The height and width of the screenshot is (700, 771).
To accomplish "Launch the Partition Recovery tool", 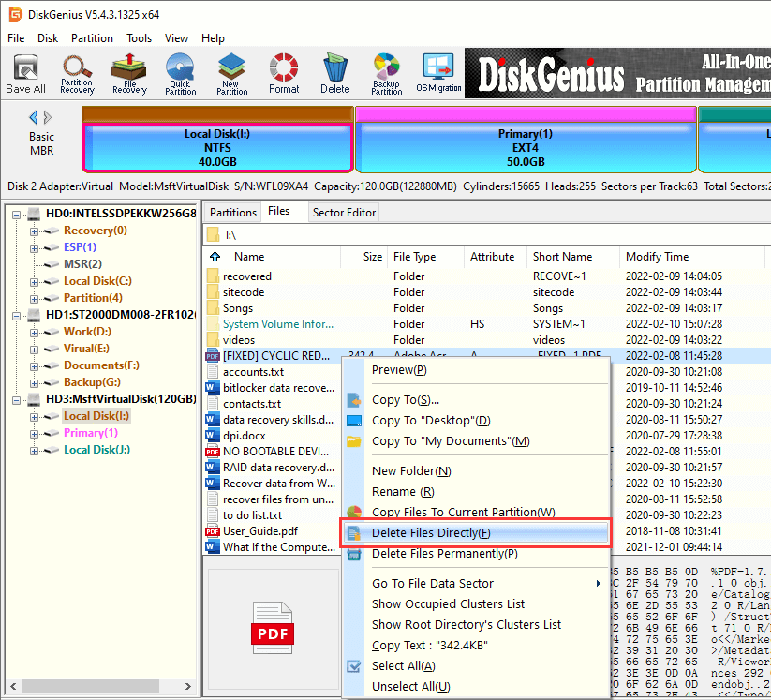I will pyautogui.click(x=77, y=74).
